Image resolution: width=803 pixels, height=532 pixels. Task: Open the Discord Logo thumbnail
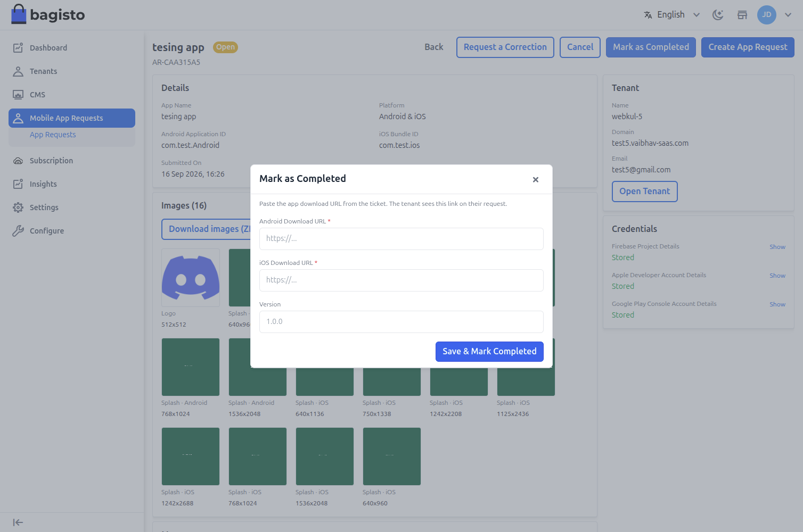coord(191,278)
